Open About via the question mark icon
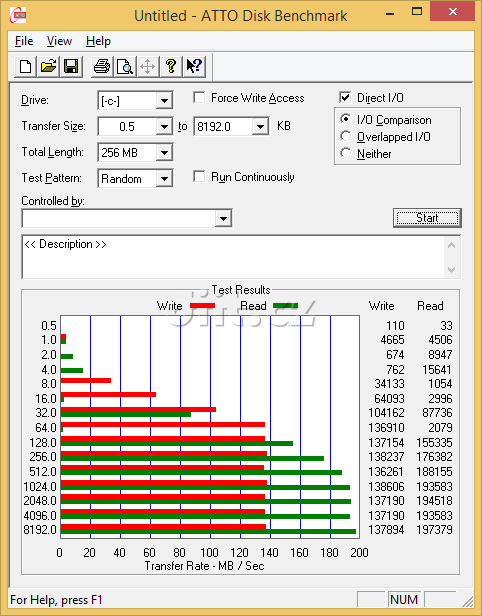The height and width of the screenshot is (616, 482). (171, 66)
